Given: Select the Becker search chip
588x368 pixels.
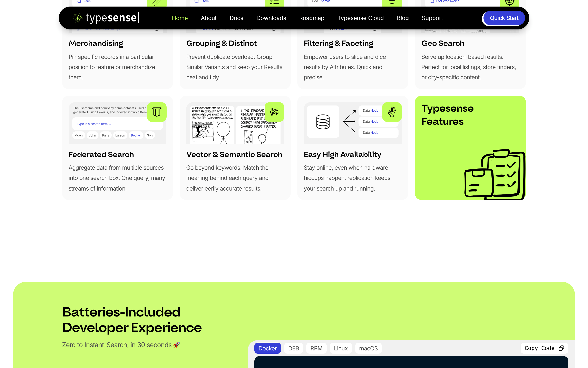Looking at the screenshot, I should pyautogui.click(x=136, y=135).
